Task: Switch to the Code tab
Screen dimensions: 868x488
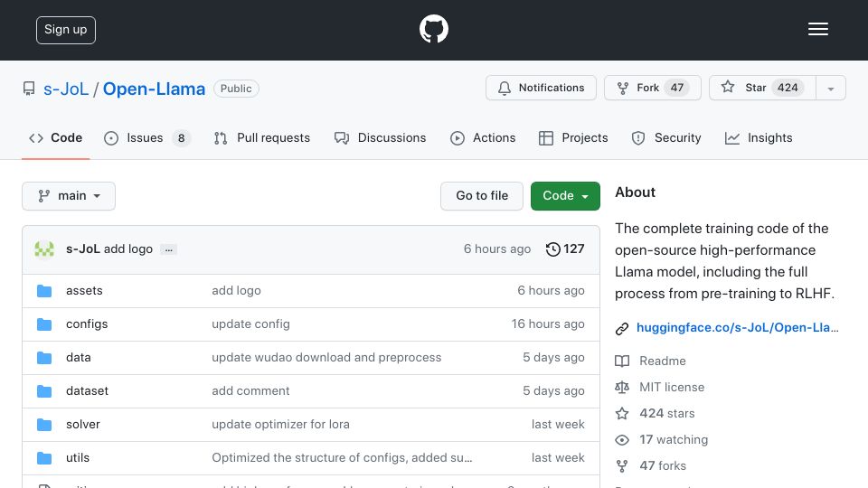Action: click(56, 137)
